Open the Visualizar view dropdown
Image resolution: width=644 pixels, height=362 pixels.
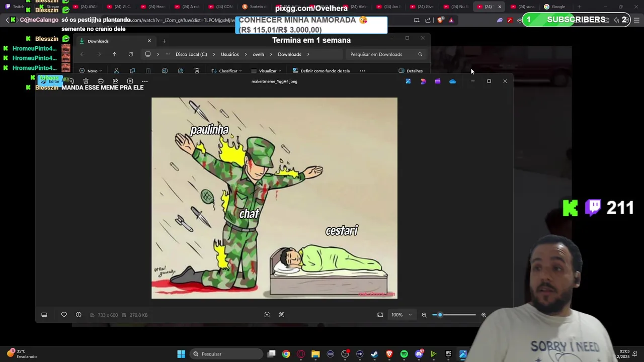coord(266,71)
